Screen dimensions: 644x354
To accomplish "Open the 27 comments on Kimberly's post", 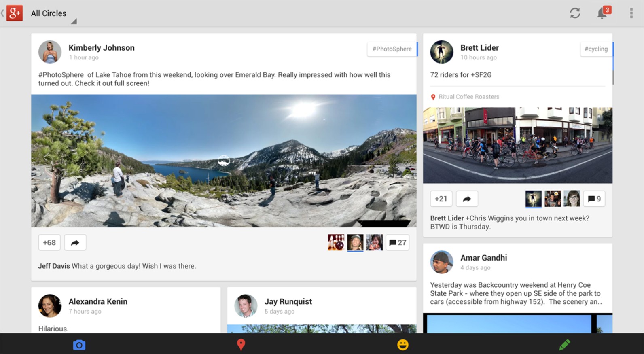I will click(x=397, y=243).
